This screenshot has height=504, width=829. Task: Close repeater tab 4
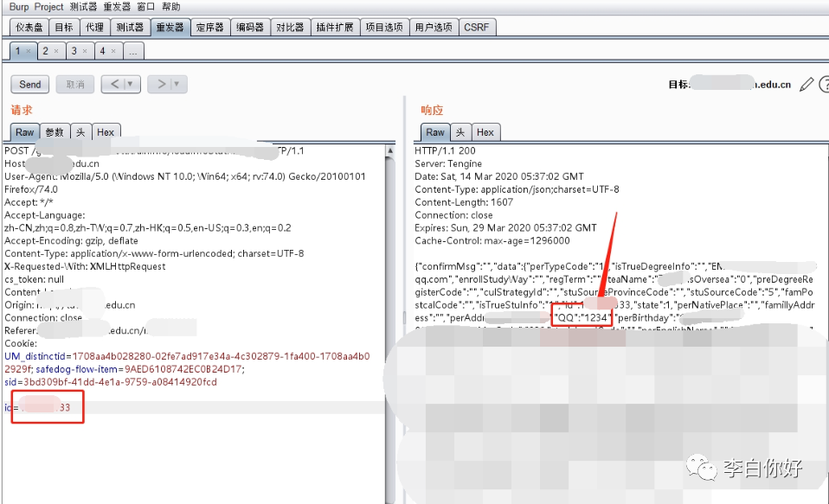[x=113, y=51]
